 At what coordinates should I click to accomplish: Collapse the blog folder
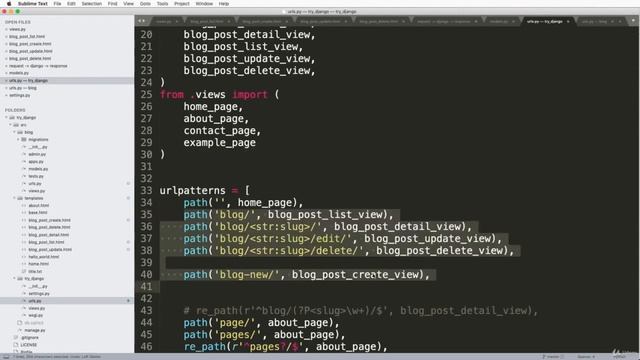click(15, 132)
